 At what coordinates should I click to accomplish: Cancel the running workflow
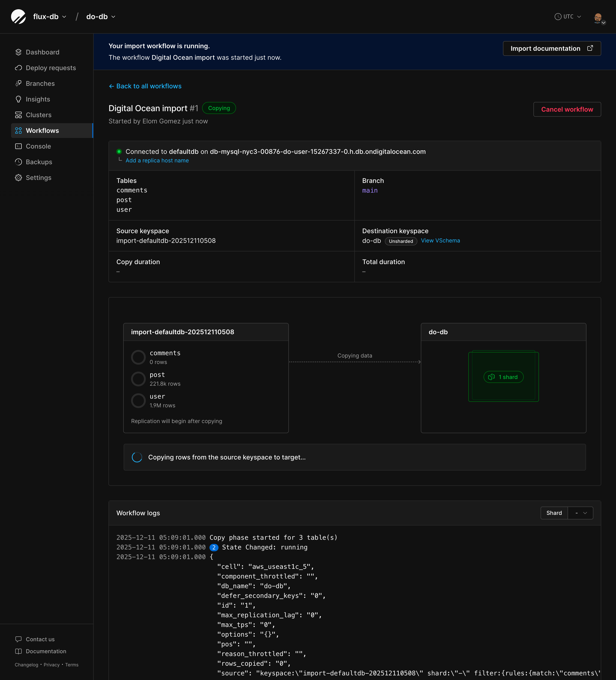click(x=567, y=109)
